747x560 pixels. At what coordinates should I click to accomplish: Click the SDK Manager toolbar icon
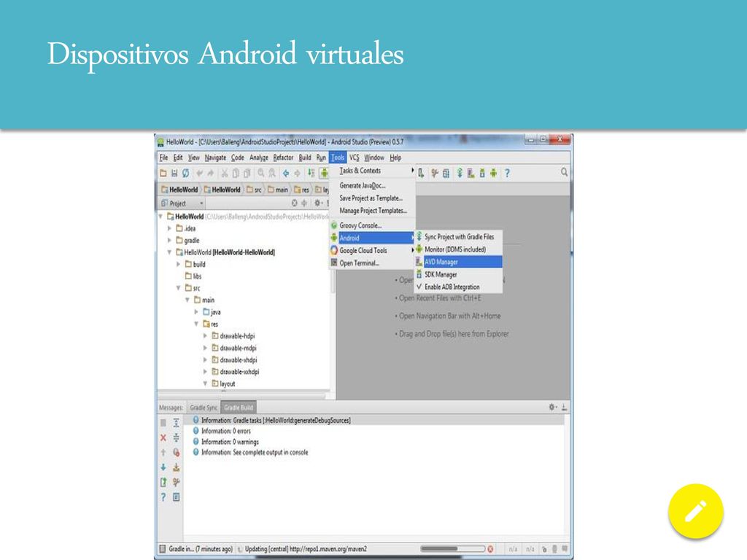point(482,174)
